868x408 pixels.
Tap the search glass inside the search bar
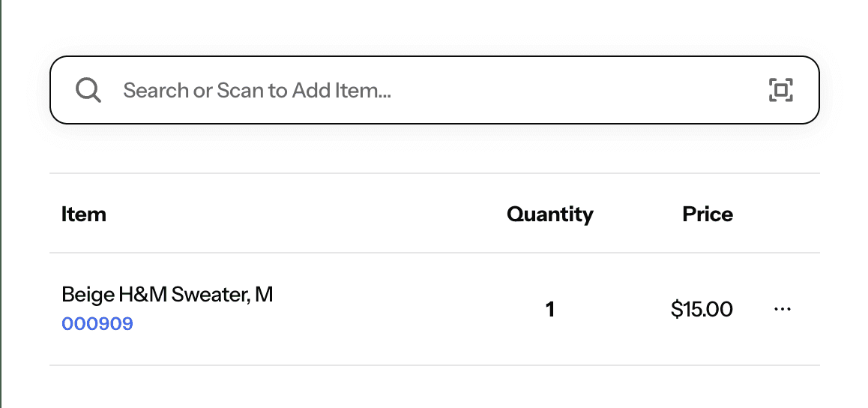[88, 90]
